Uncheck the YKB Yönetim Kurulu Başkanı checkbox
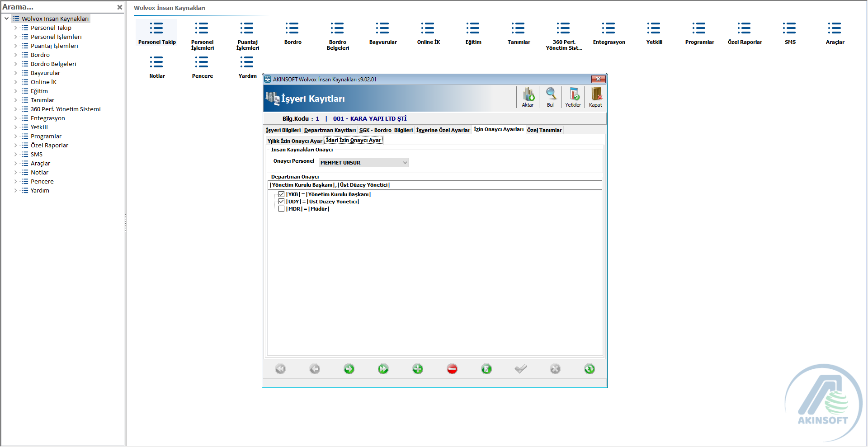This screenshot has height=447, width=868. 281,194
